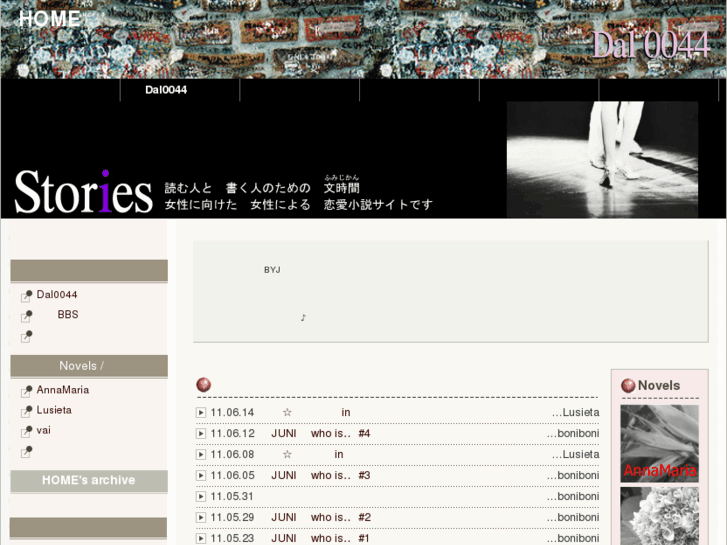Click the external-link icon below the vai row
Image resolution: width=727 pixels, height=545 pixels.
tap(26, 452)
